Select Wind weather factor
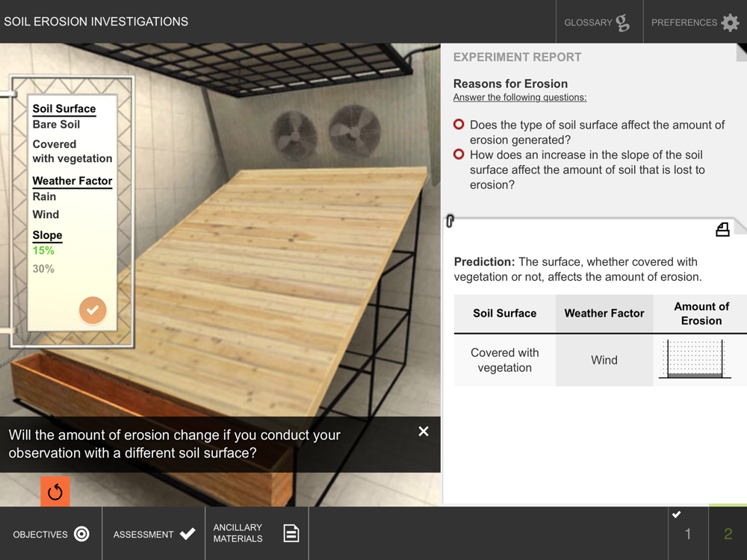 click(x=46, y=214)
